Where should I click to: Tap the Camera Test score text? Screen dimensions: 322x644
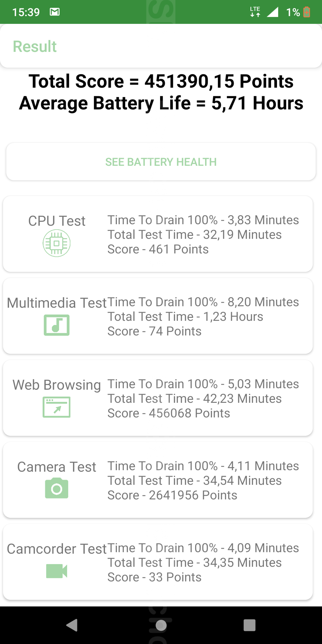click(172, 495)
